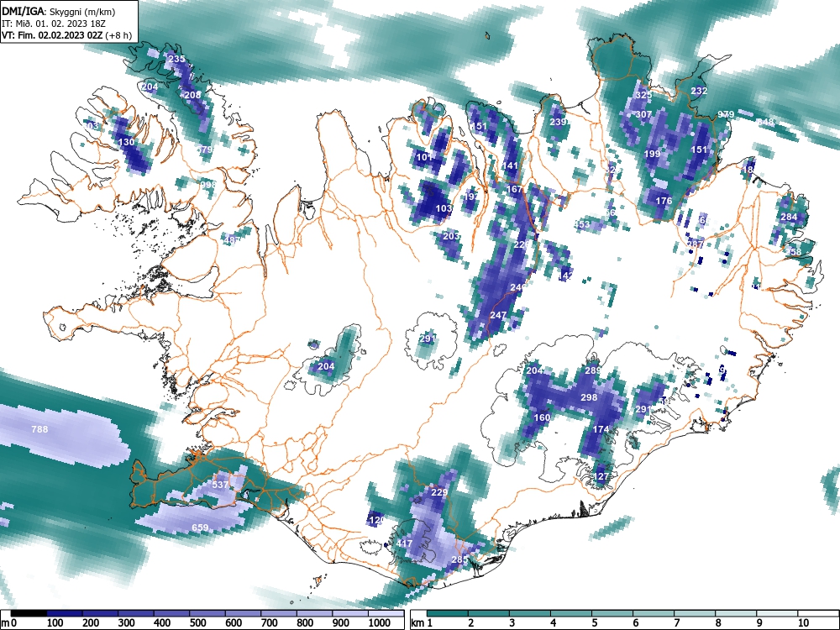Click the 130 visibility value in the Westfjords
The width and height of the screenshot is (840, 630).
[x=127, y=142]
